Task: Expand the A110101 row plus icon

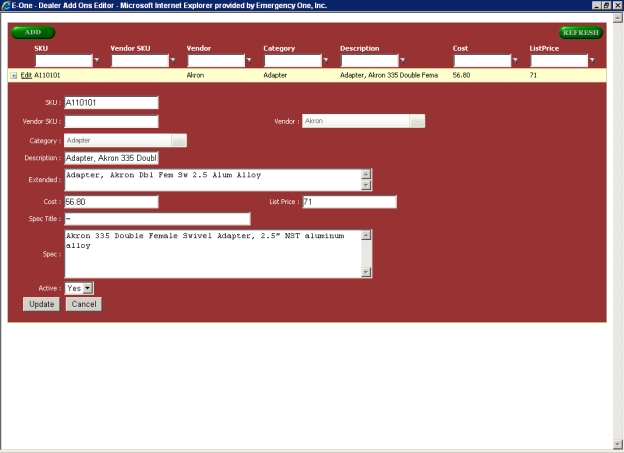Action: 14,76
